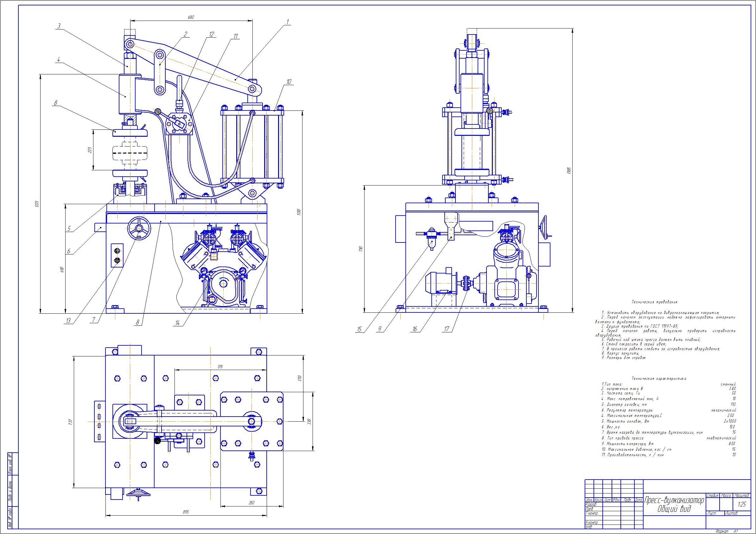
Task: Click the 225 dimension by the press heads
Action: point(90,150)
